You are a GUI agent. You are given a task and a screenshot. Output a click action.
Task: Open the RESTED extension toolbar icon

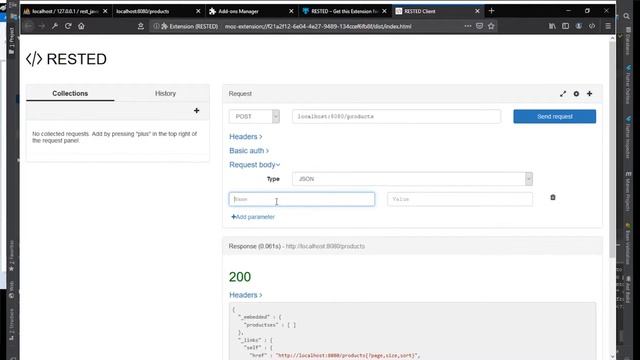pyautogui.click(x=592, y=26)
